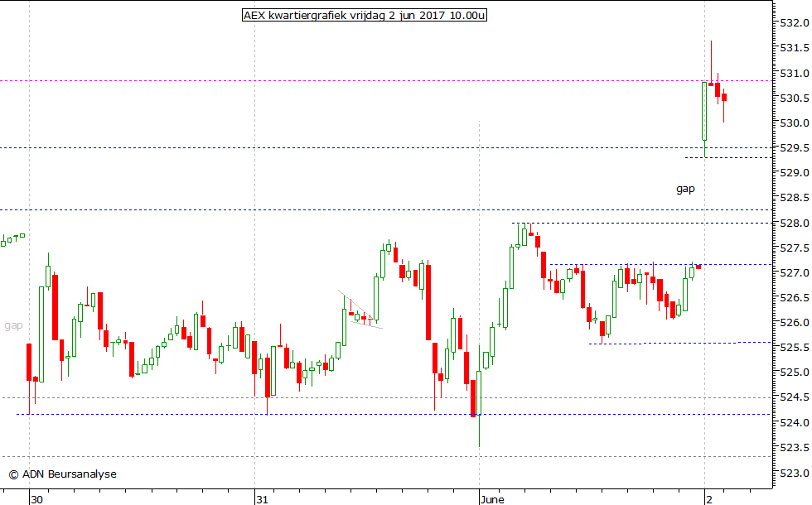Click the 531.0 price axis label
This screenshot has width=812, height=505.
point(795,73)
